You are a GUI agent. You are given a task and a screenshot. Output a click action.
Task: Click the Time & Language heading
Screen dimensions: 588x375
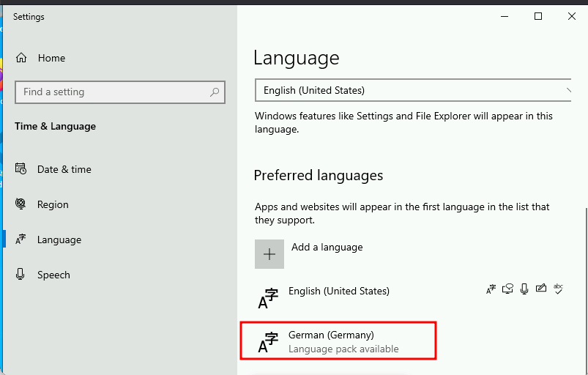55,127
